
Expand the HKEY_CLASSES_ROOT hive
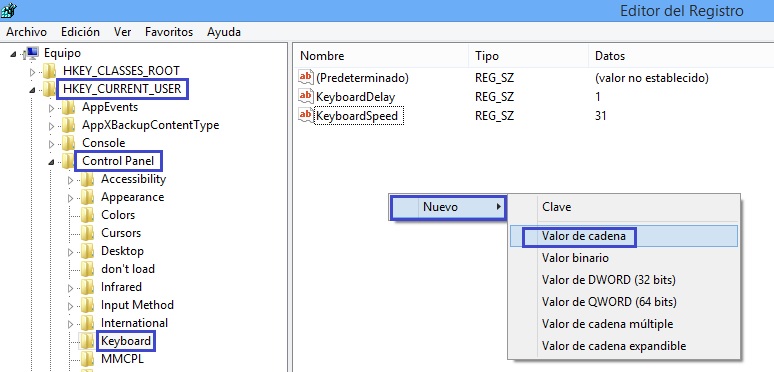[33, 72]
